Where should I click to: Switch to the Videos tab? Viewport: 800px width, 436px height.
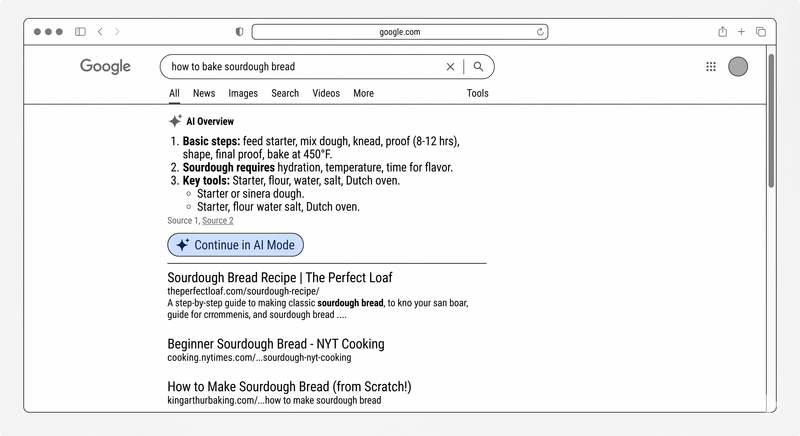coord(326,93)
